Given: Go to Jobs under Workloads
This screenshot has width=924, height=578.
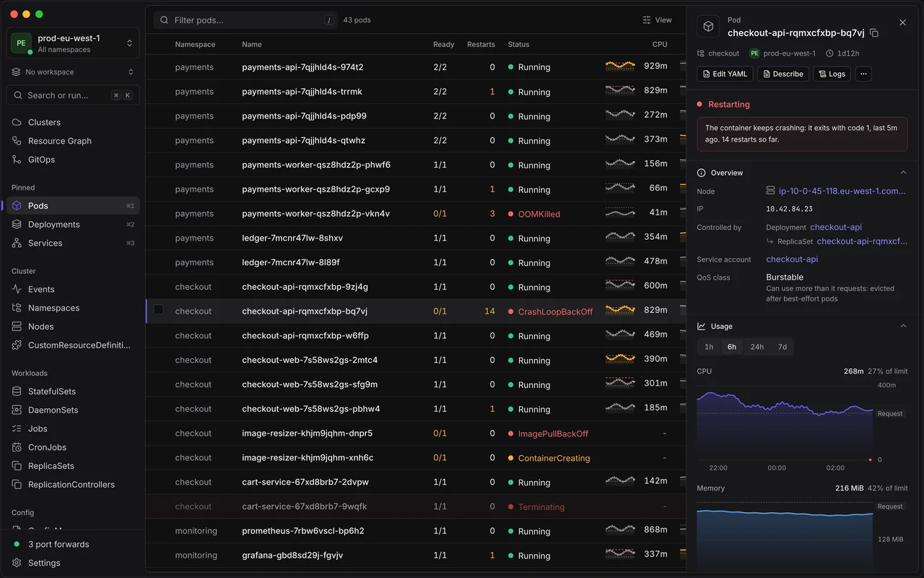Looking at the screenshot, I should (73, 428).
